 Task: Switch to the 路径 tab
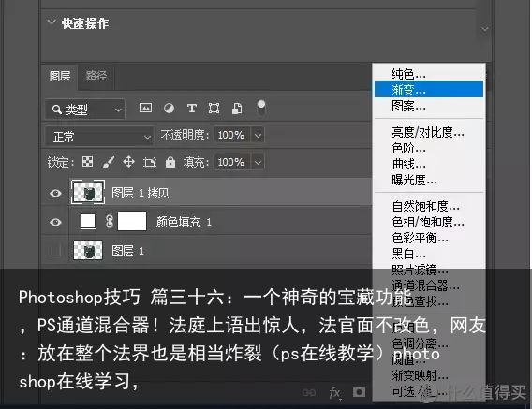[x=96, y=76]
